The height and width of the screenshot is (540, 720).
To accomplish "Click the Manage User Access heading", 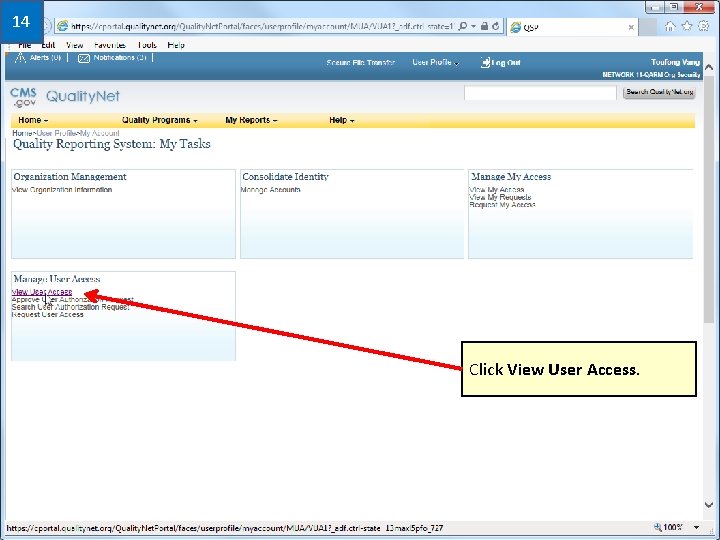I will [x=57, y=279].
